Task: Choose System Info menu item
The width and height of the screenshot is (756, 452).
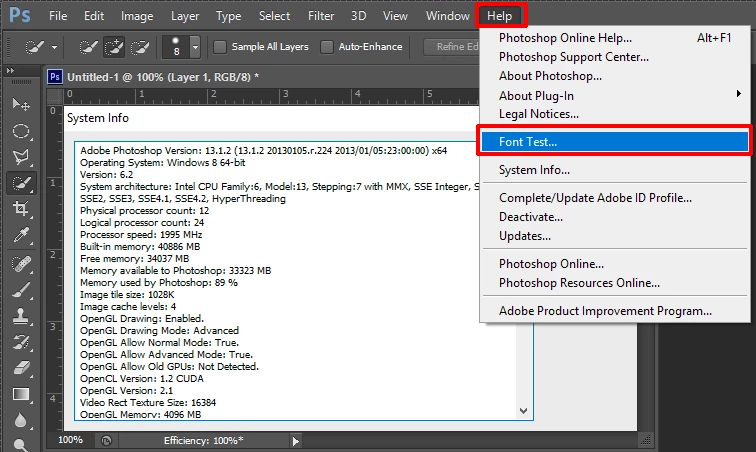Action: (615, 170)
